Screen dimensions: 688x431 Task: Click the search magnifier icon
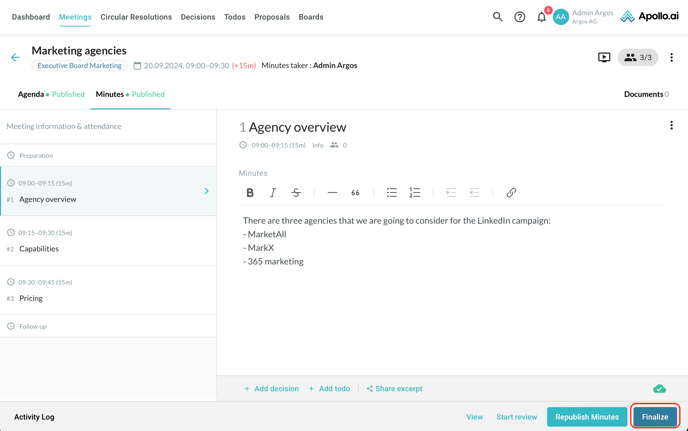point(497,17)
